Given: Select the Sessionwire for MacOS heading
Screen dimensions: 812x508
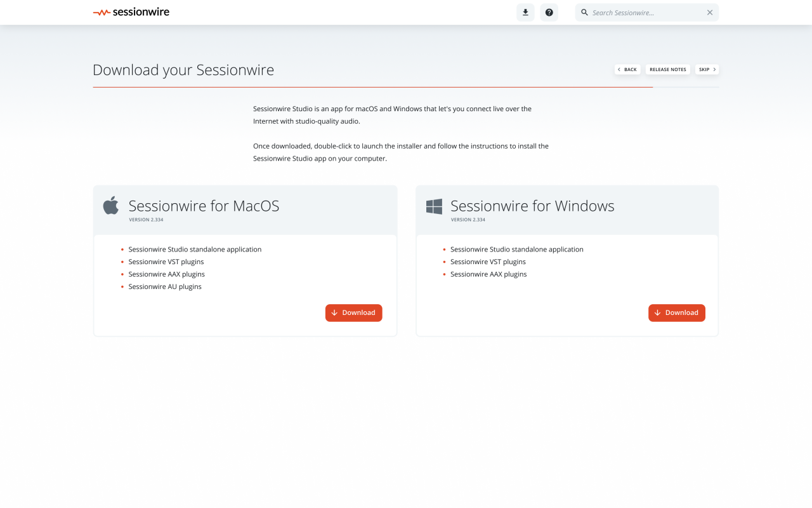Looking at the screenshot, I should 204,206.
